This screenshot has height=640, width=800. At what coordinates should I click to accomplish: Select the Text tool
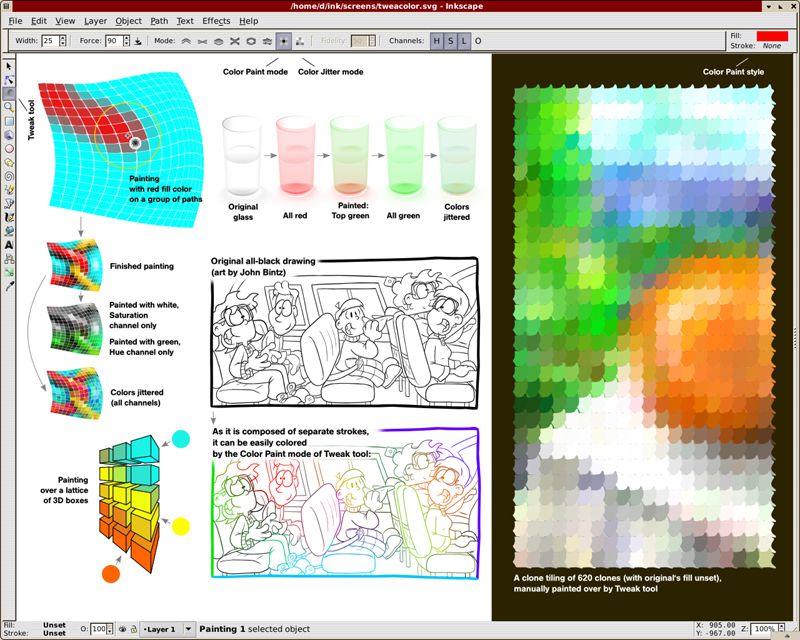(x=9, y=244)
